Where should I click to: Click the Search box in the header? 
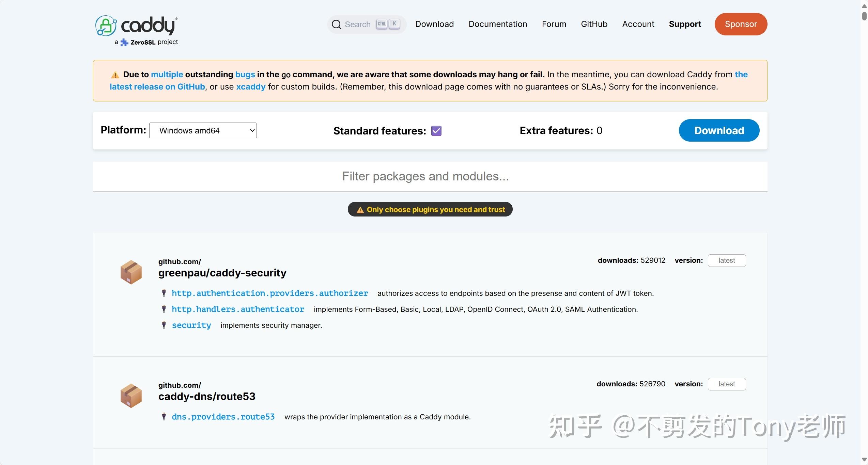367,25
